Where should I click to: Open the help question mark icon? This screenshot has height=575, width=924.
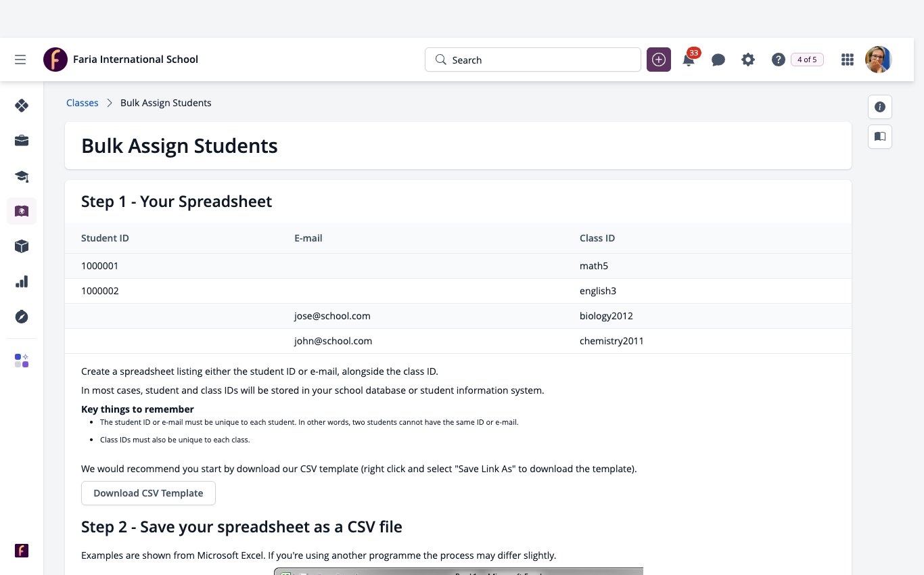coord(778,60)
